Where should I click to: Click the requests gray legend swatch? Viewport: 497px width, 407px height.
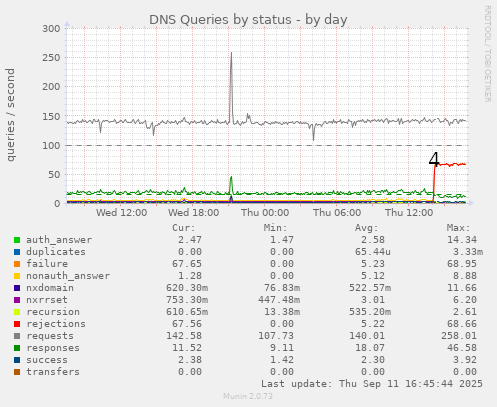pyautogui.click(x=17, y=336)
